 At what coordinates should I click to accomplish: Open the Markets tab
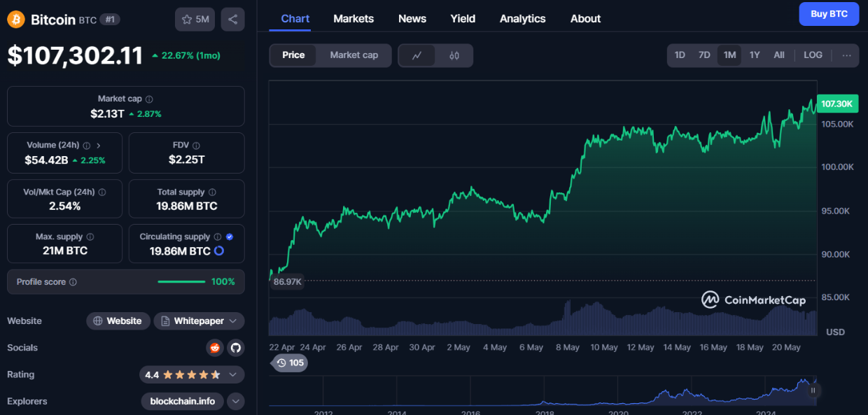(353, 19)
